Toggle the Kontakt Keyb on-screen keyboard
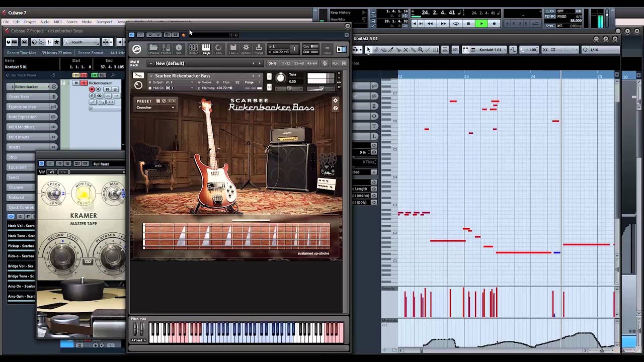This screenshot has height=362, width=644. [206, 49]
